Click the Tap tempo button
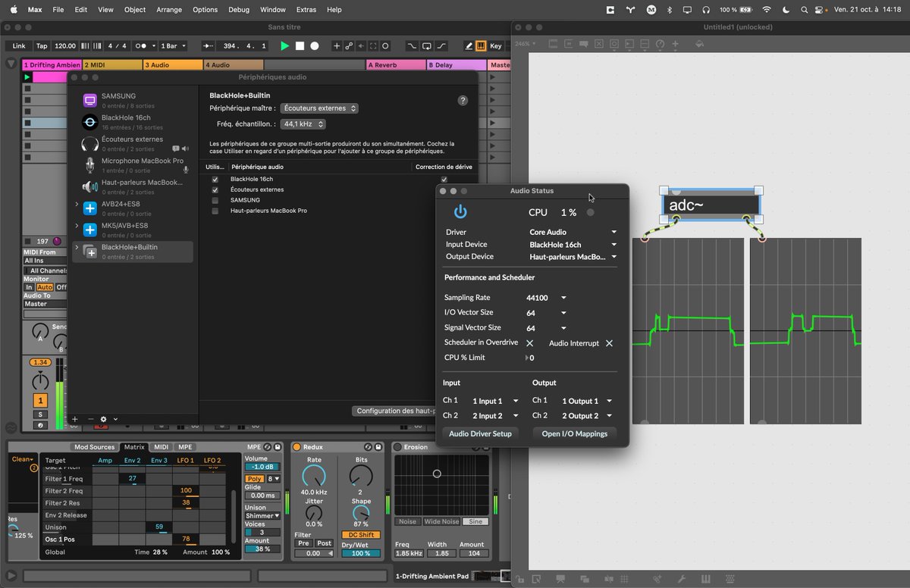The width and height of the screenshot is (910, 588). (42, 46)
